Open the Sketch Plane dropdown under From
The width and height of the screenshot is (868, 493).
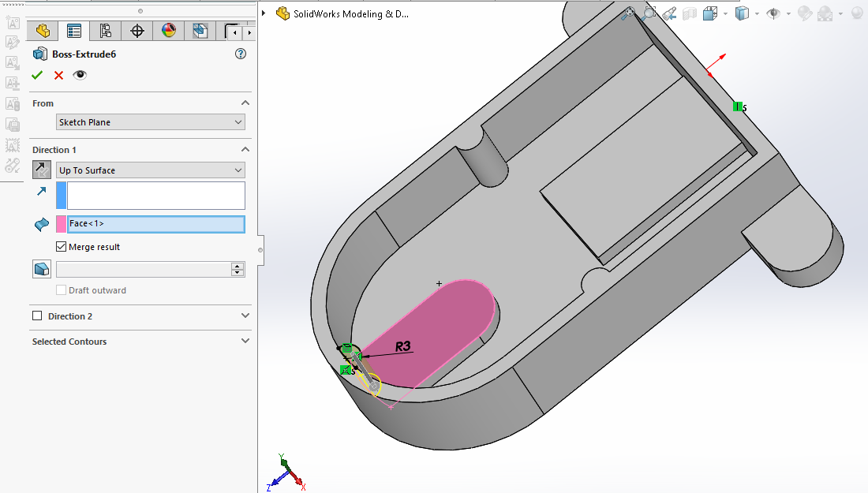[151, 122]
